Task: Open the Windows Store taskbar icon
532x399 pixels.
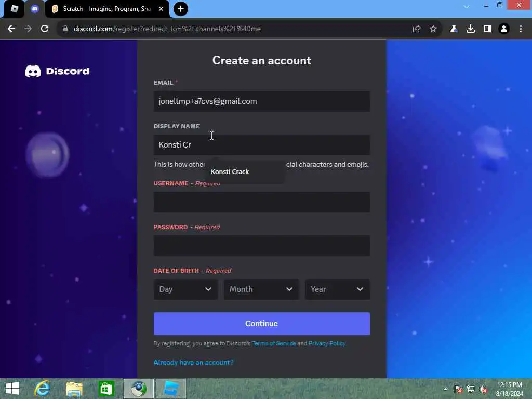Action: [x=106, y=389]
